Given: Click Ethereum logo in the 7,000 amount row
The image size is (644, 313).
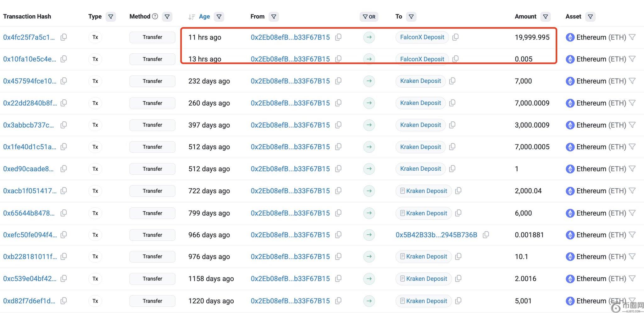Looking at the screenshot, I should click(x=570, y=81).
